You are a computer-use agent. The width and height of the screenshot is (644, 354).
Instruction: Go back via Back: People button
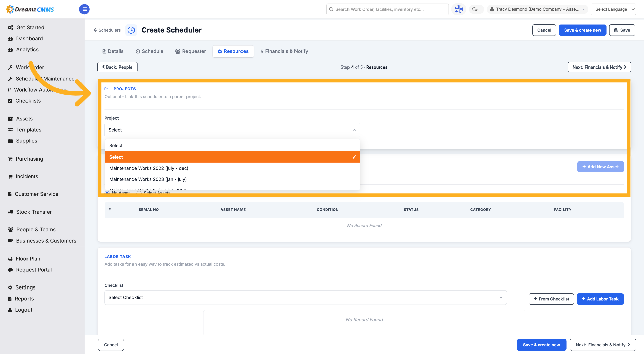click(x=117, y=67)
